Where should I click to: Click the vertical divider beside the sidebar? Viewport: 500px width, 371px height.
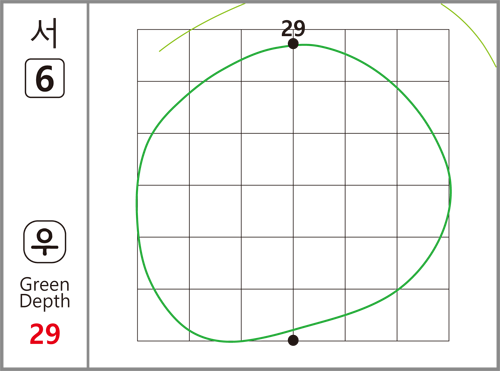pos(88,185)
